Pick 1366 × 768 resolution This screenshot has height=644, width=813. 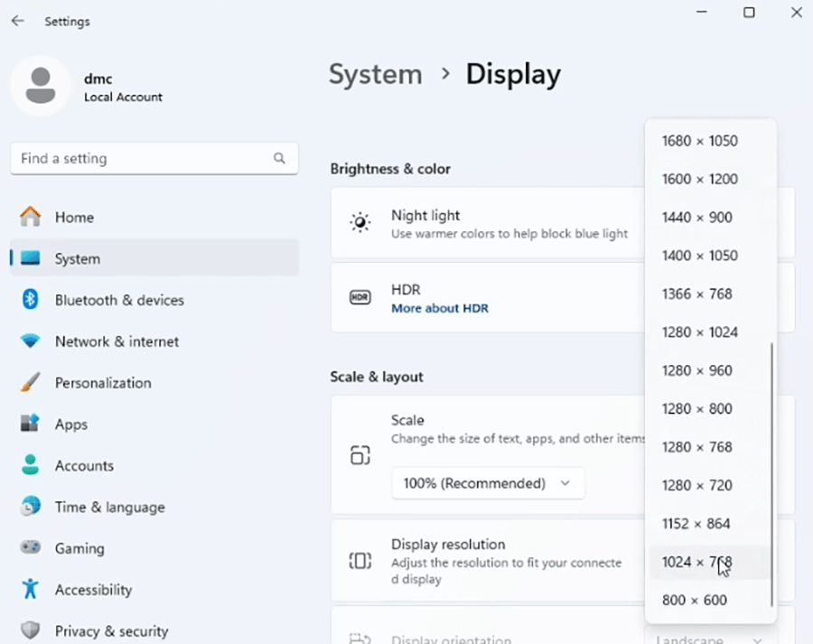(710, 294)
